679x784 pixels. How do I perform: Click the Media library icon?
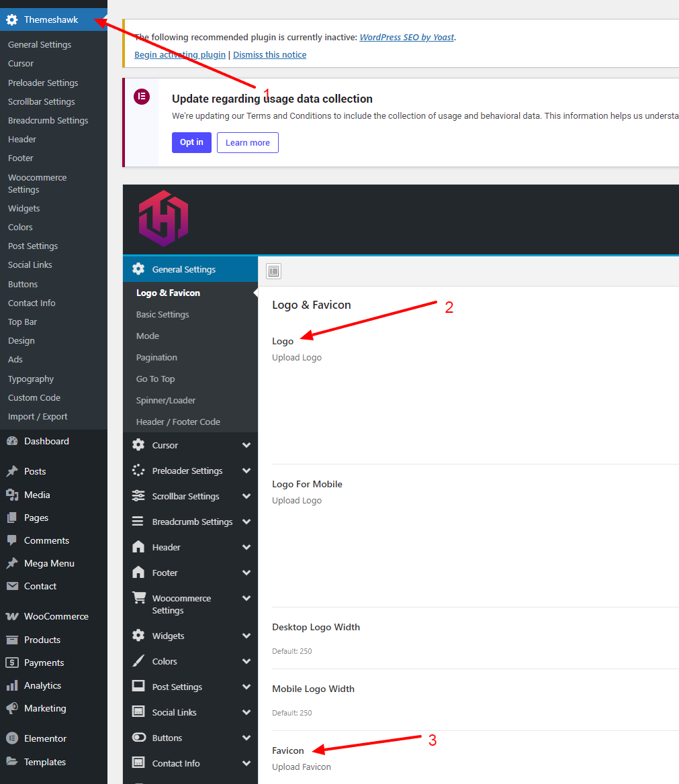point(11,495)
